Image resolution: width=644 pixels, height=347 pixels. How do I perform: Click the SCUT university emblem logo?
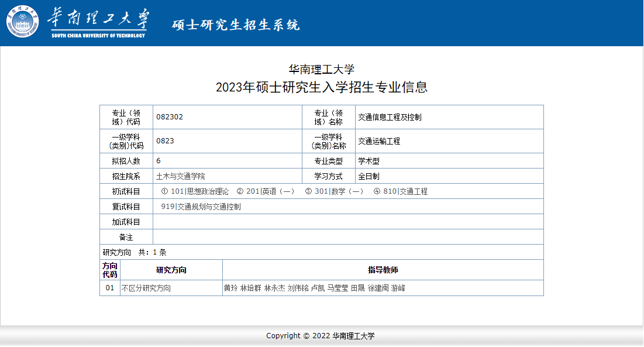[23, 22]
